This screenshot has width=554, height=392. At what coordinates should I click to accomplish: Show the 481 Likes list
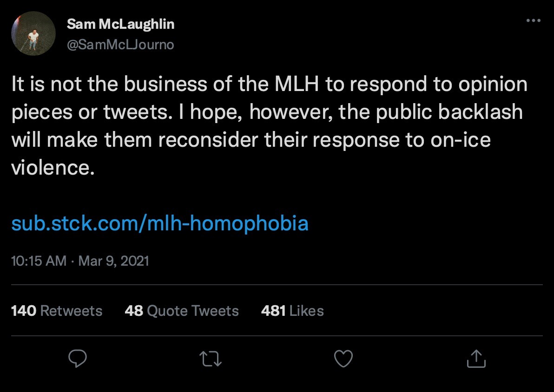(x=292, y=310)
